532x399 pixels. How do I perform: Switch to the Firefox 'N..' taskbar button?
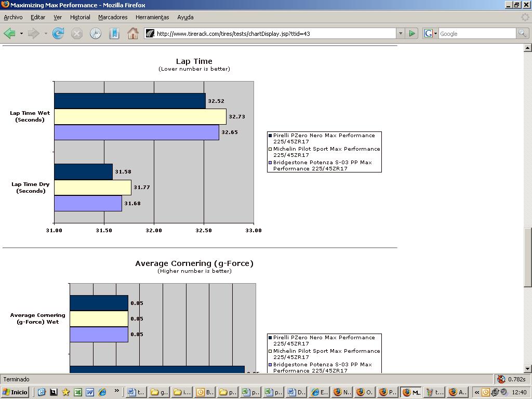pos(343,392)
